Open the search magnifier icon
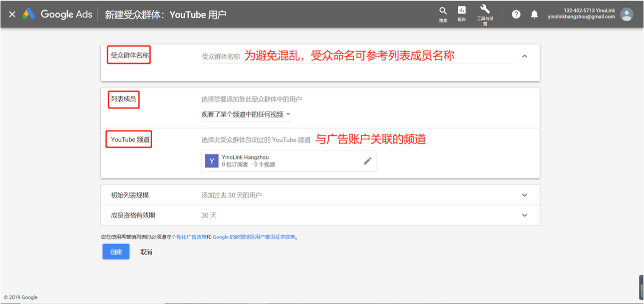The width and height of the screenshot is (644, 304). (443, 11)
